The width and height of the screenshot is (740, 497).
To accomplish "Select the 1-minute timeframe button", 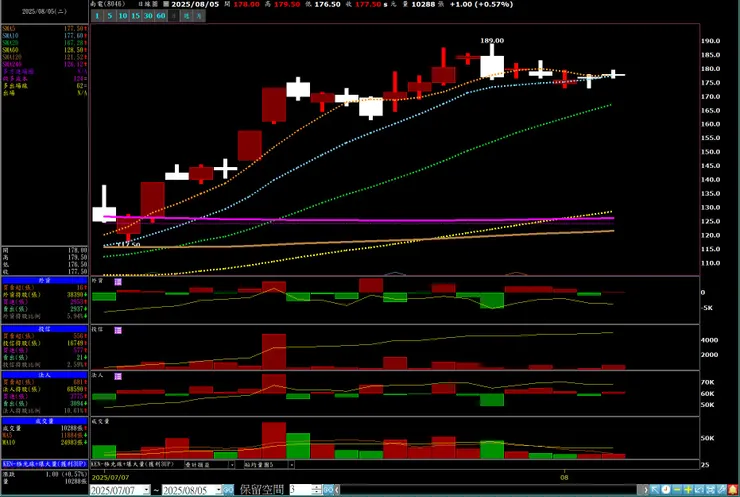I will [x=97, y=16].
